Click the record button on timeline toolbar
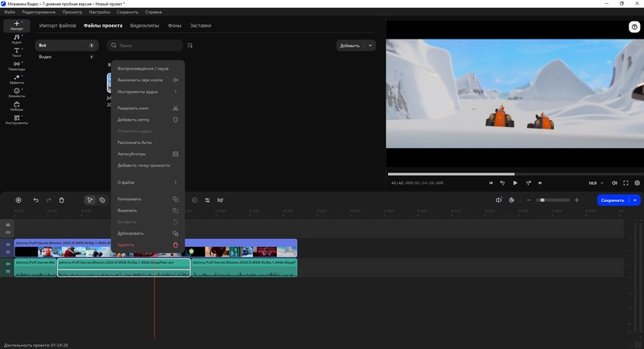The width and height of the screenshot is (644, 349). [19, 200]
